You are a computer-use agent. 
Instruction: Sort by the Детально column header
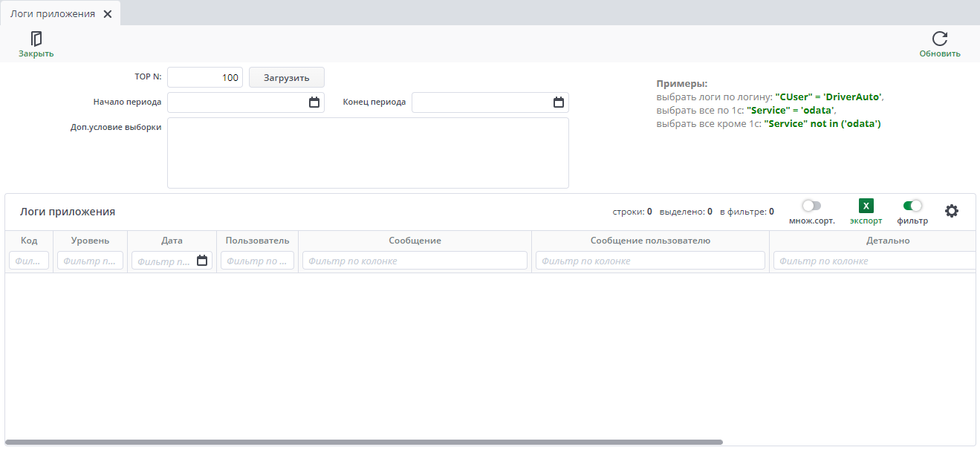click(x=887, y=241)
